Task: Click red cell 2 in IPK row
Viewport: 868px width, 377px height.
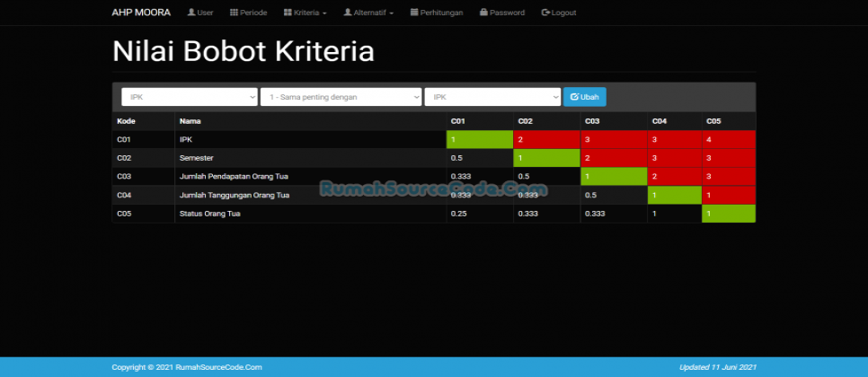Action: 547,140
